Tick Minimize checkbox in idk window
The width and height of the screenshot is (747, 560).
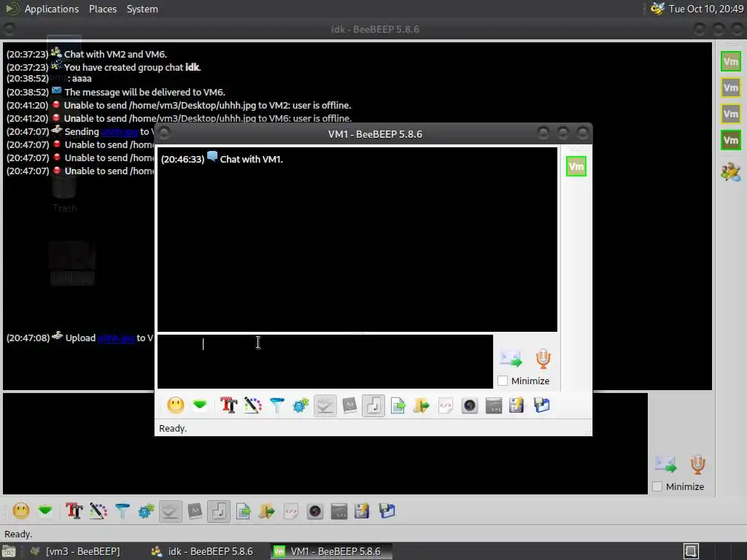(657, 486)
